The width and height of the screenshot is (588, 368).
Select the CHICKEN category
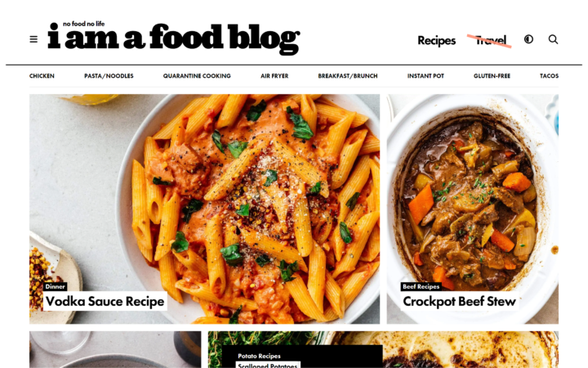(x=42, y=76)
